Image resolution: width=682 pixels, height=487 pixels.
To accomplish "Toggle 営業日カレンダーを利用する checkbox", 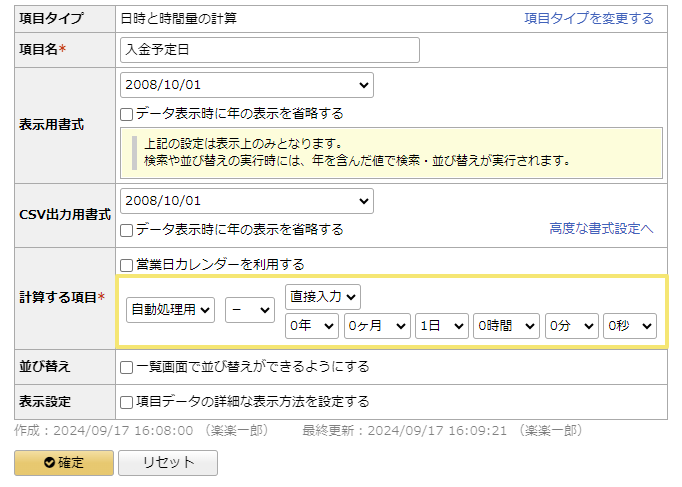I will coord(127,265).
